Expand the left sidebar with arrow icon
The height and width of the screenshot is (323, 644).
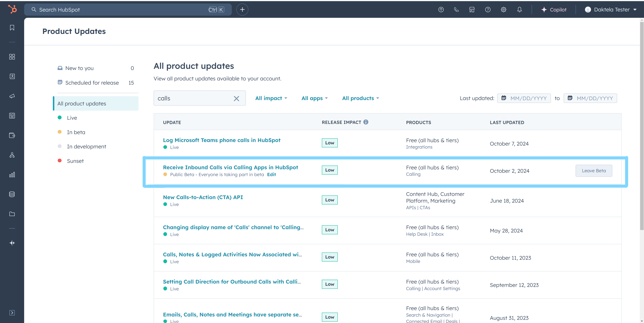coord(12,313)
